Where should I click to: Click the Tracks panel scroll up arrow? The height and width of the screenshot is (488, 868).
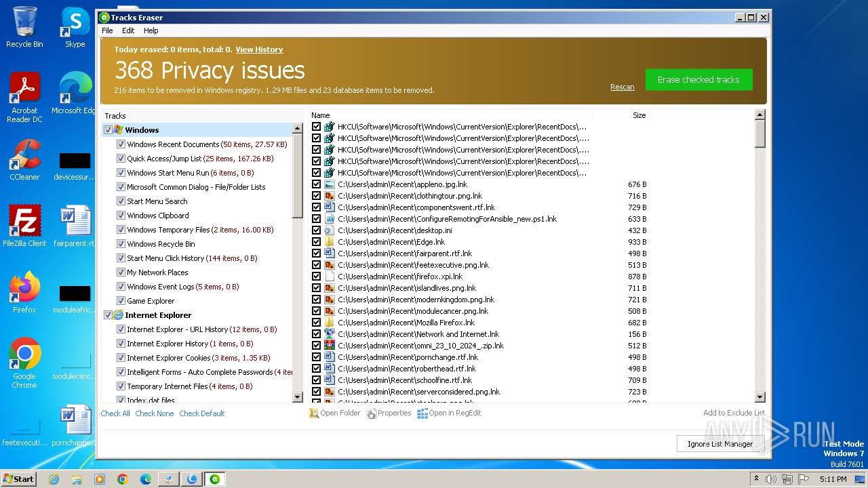(297, 129)
